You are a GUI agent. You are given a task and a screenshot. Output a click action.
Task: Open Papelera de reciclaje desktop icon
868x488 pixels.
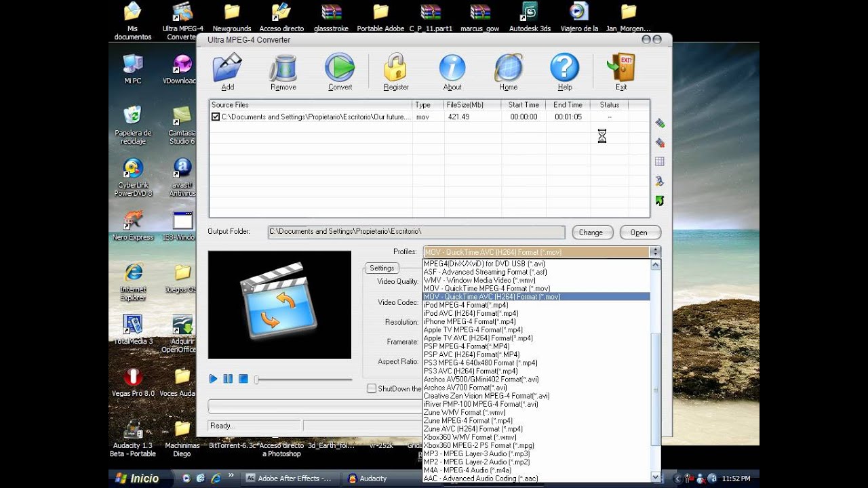pyautogui.click(x=133, y=125)
